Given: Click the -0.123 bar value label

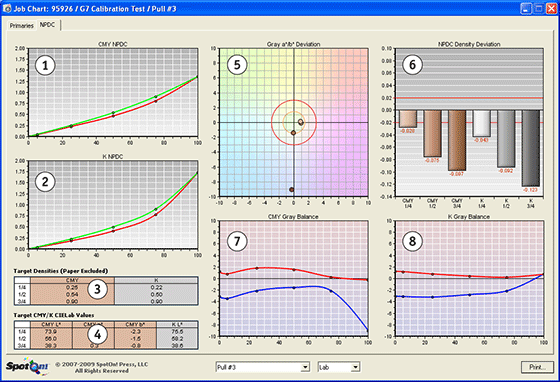Looking at the screenshot, I should (531, 190).
